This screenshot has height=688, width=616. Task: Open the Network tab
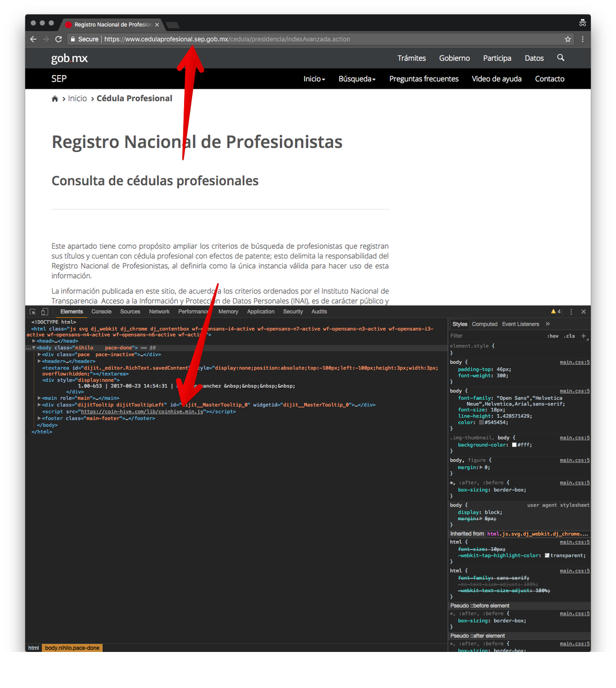pos(159,312)
